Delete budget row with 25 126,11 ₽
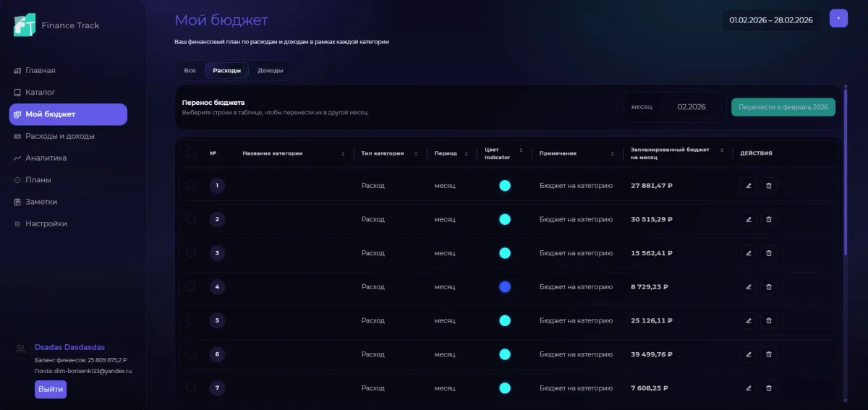The height and width of the screenshot is (410, 868). (x=769, y=320)
